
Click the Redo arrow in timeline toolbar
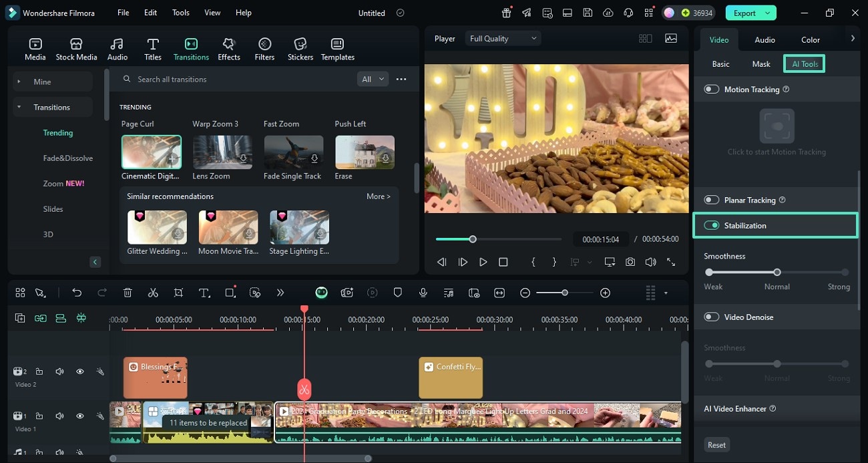click(x=102, y=293)
